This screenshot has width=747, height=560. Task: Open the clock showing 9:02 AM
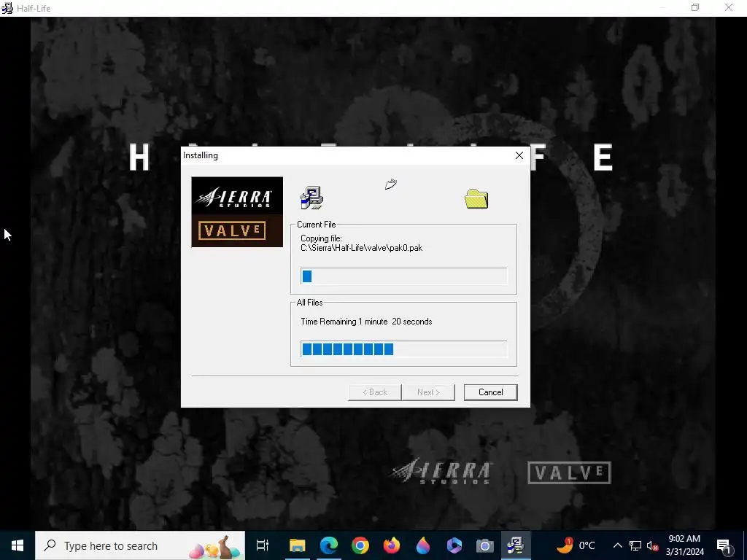684,545
